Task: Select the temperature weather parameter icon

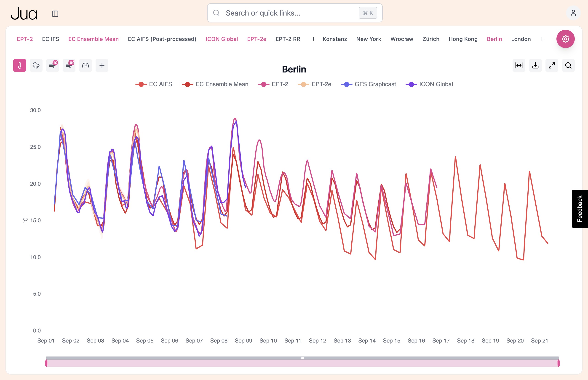Action: click(19, 65)
